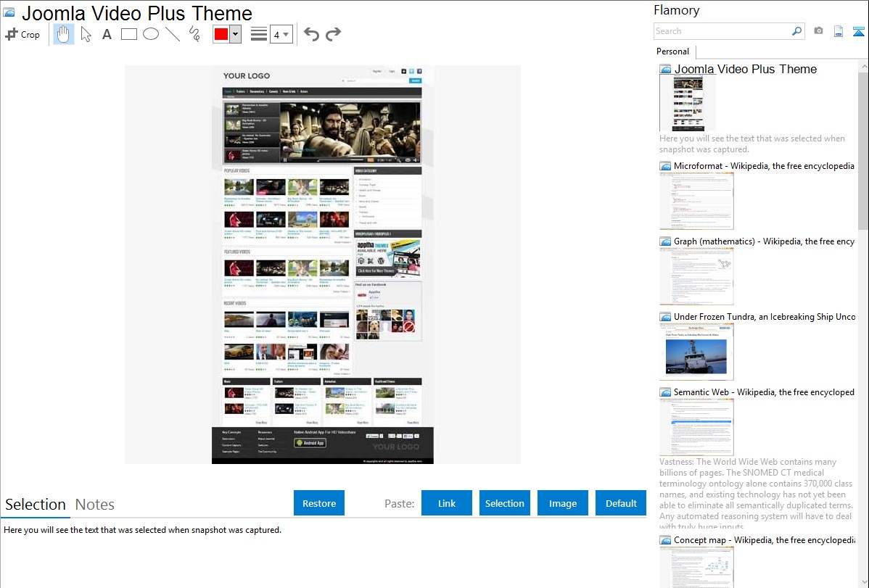Click the red color swatch
Viewport: 869px width, 588px height.
point(221,34)
